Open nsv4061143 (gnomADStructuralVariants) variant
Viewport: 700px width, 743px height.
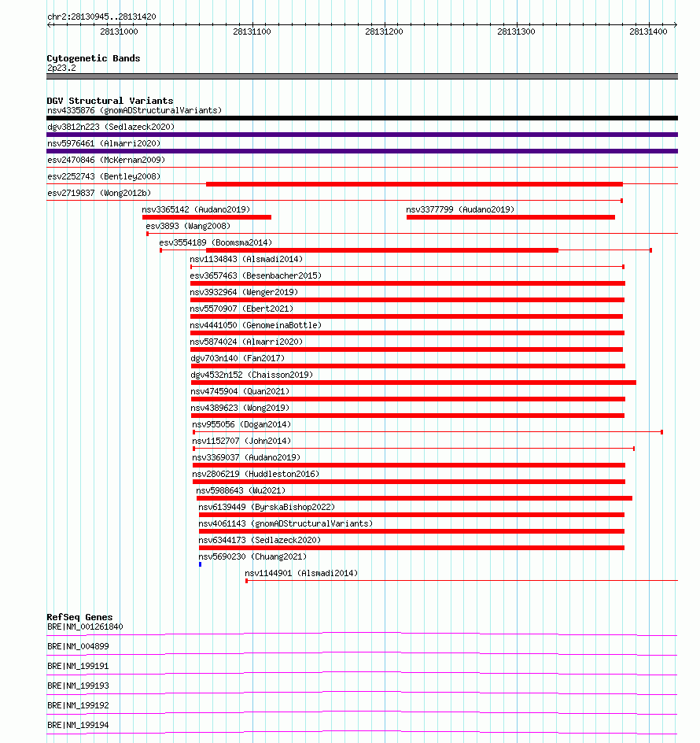(286, 523)
